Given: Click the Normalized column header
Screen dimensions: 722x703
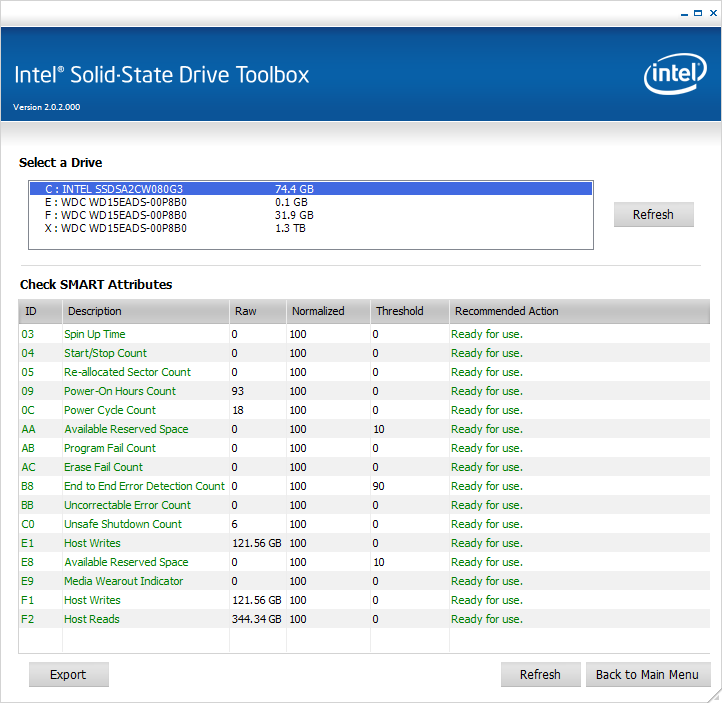Looking at the screenshot, I should click(x=327, y=311).
